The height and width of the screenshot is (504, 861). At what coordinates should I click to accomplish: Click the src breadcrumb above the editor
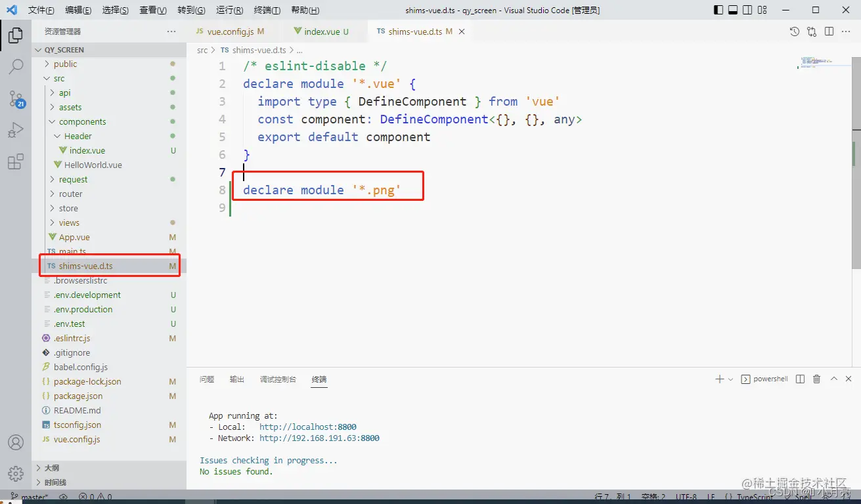coord(202,50)
